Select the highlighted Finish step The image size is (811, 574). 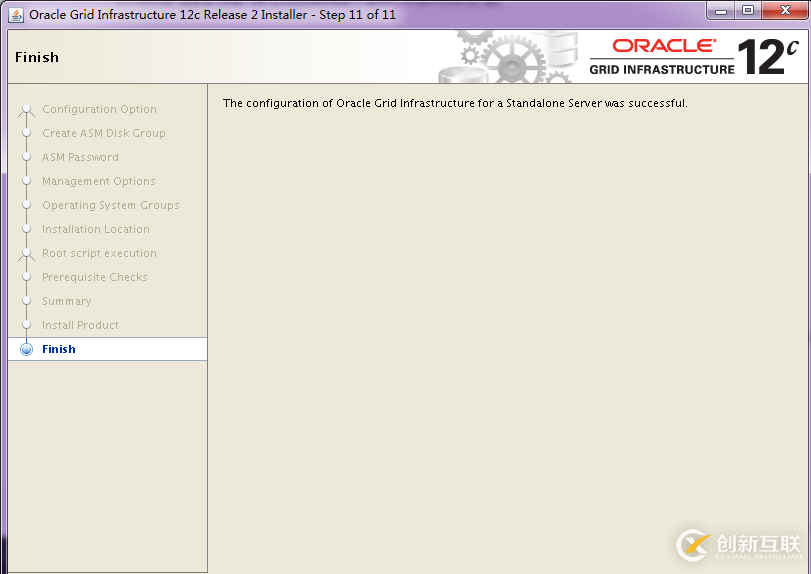pyautogui.click(x=108, y=349)
